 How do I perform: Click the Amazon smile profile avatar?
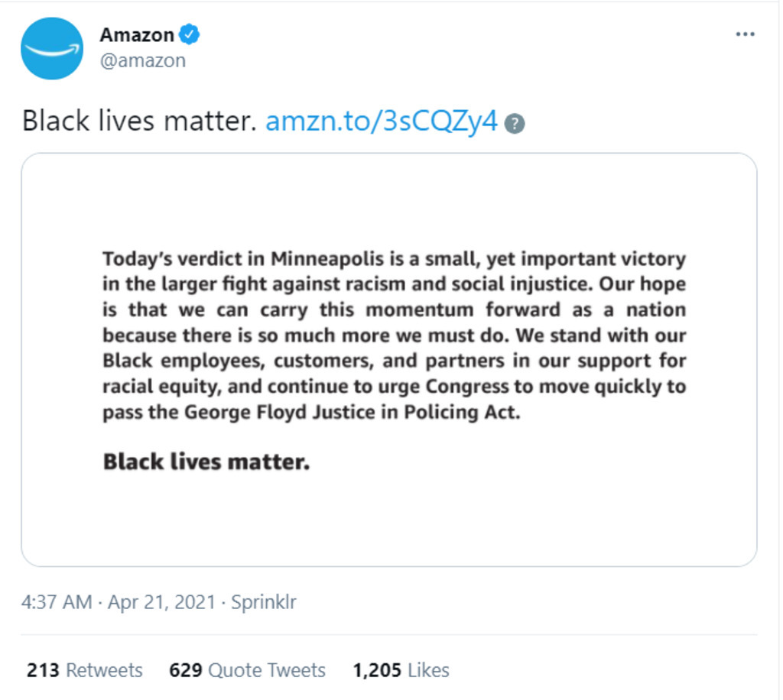[52, 49]
